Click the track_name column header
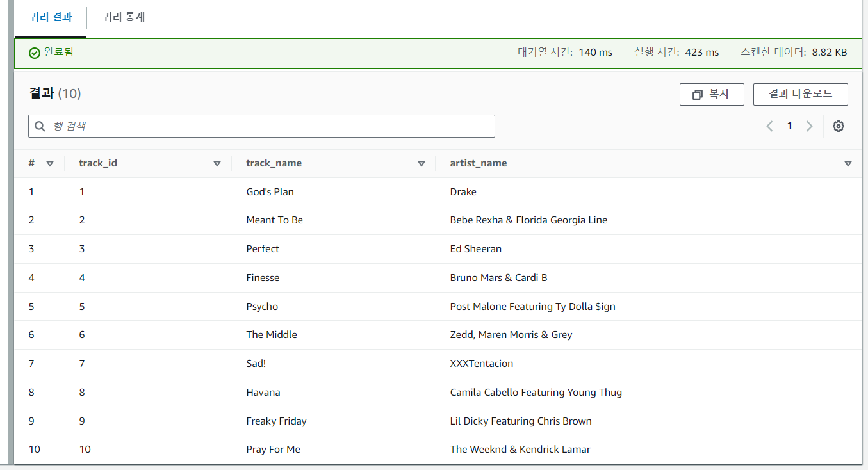The height and width of the screenshot is (470, 868). click(274, 163)
